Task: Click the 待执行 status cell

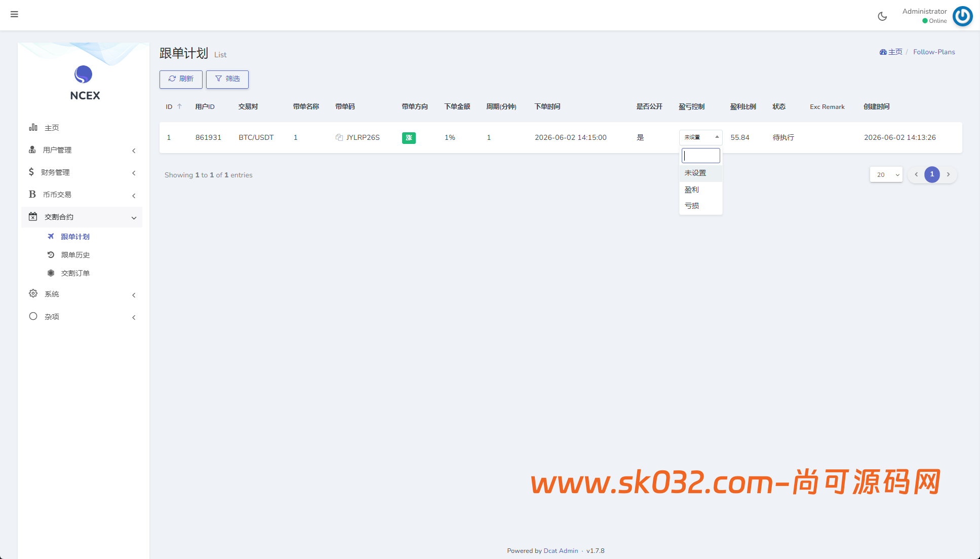Action: click(x=783, y=137)
